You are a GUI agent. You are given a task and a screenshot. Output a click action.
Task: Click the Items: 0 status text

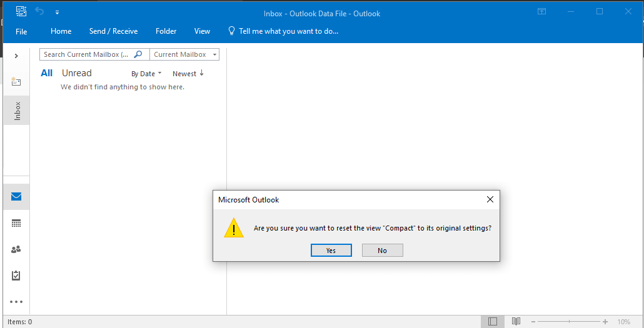tap(19, 322)
